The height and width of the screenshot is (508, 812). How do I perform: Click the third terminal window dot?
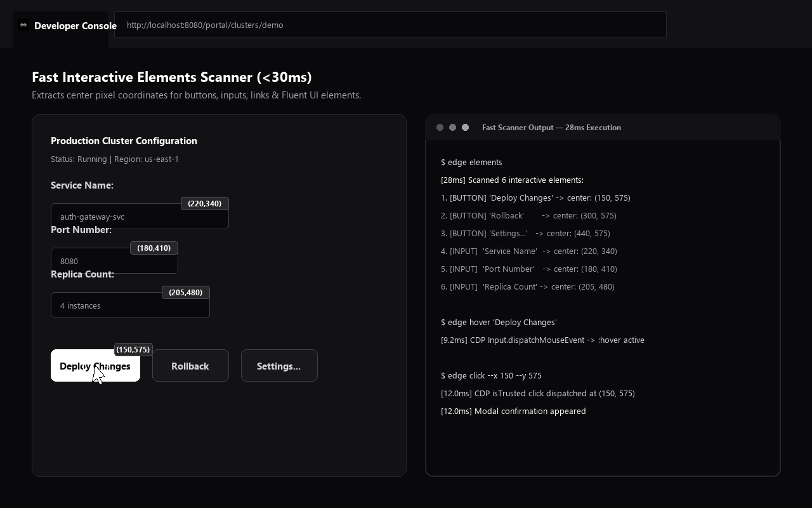(x=465, y=128)
